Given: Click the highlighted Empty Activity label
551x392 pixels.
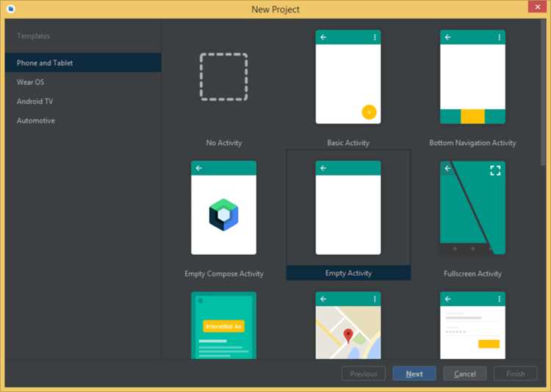Looking at the screenshot, I should [348, 273].
